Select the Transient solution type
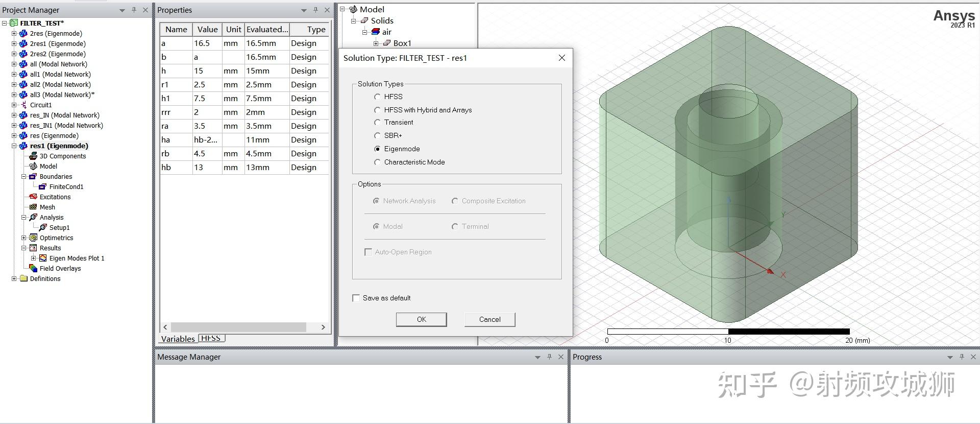The image size is (980, 424). click(377, 122)
